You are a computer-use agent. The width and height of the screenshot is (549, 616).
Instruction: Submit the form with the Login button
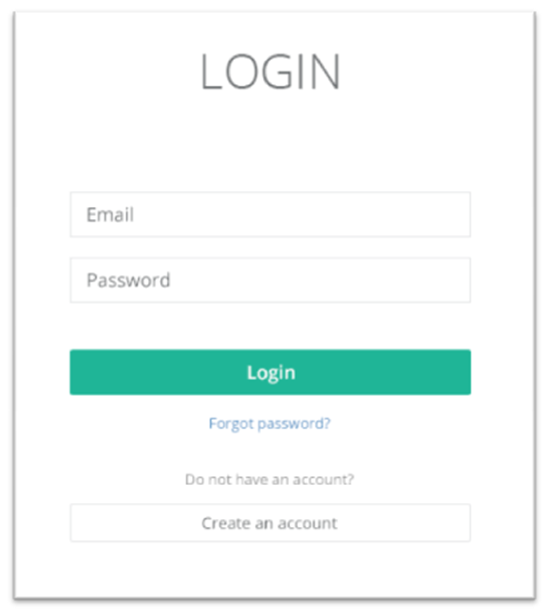pyautogui.click(x=270, y=372)
